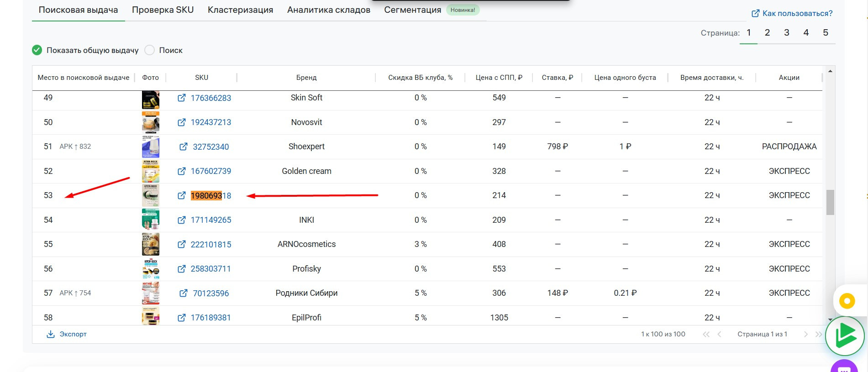Open the purple chat widget icon
Screen dimensions: 868x372
[x=844, y=367]
